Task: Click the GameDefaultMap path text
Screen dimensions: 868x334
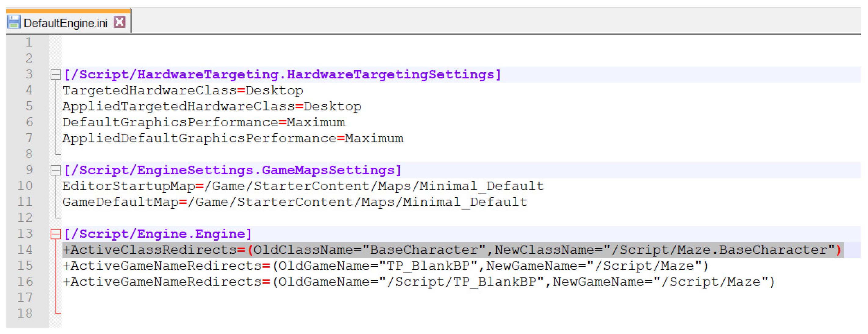Action: click(x=357, y=202)
